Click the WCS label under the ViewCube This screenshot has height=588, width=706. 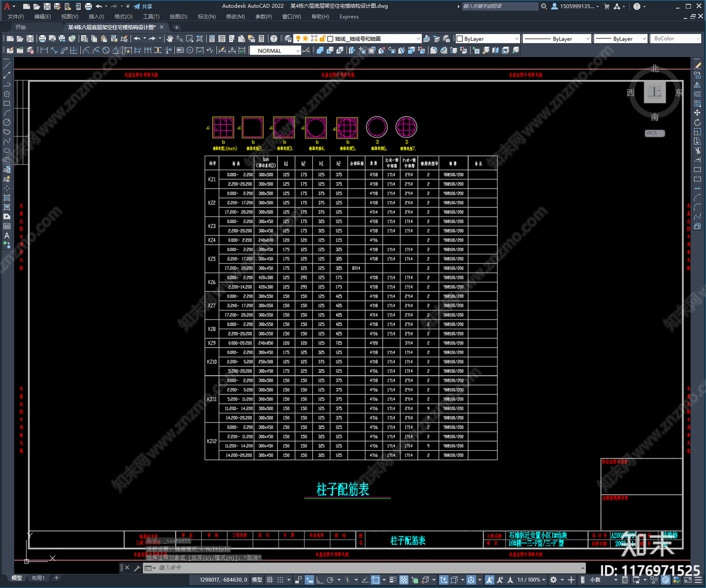[x=654, y=133]
